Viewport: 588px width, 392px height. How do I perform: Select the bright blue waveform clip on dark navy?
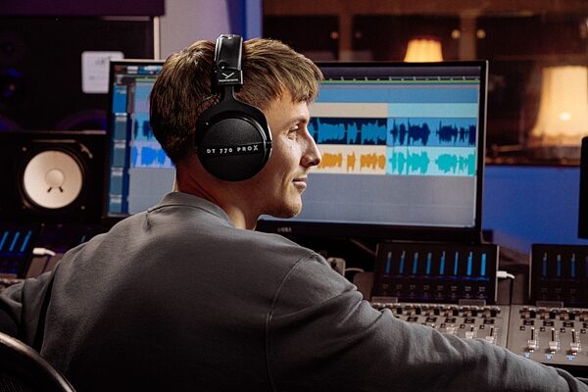(x=348, y=131)
